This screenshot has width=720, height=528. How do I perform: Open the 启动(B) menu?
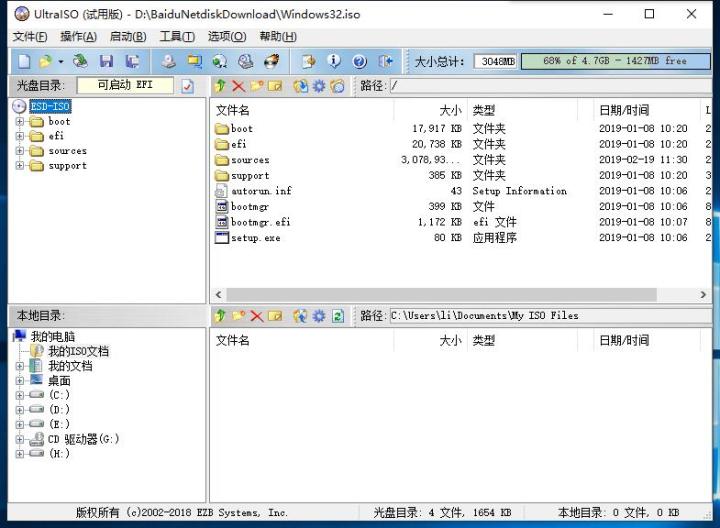[x=128, y=36]
